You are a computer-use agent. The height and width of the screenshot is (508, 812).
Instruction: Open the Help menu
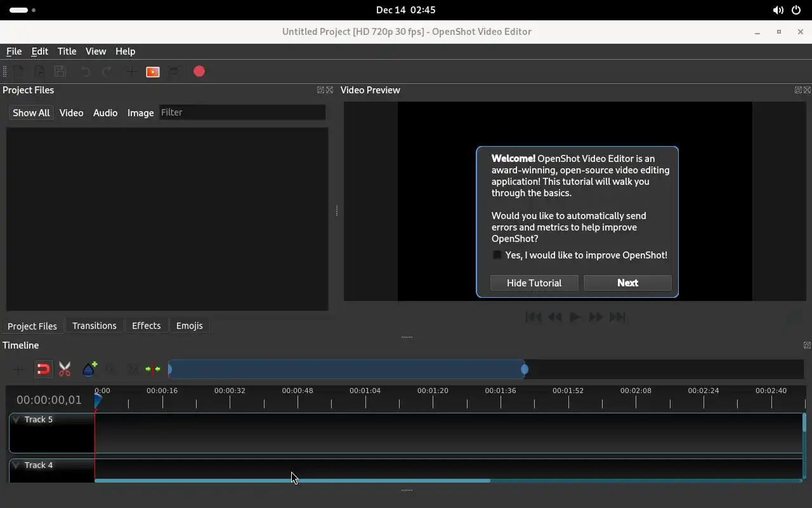coord(125,51)
